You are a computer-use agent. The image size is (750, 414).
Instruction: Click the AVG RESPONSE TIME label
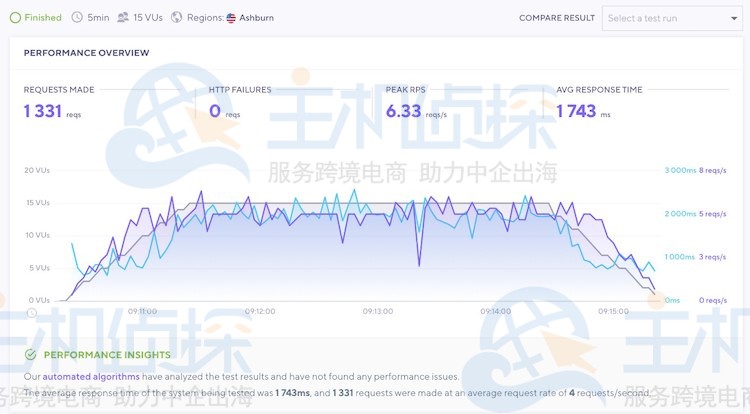tap(599, 89)
